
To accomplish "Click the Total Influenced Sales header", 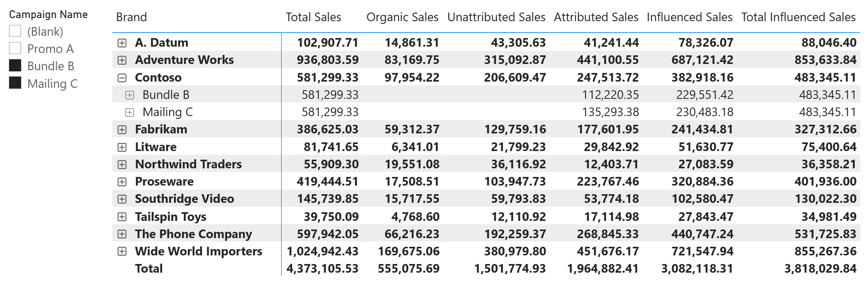I will click(798, 17).
